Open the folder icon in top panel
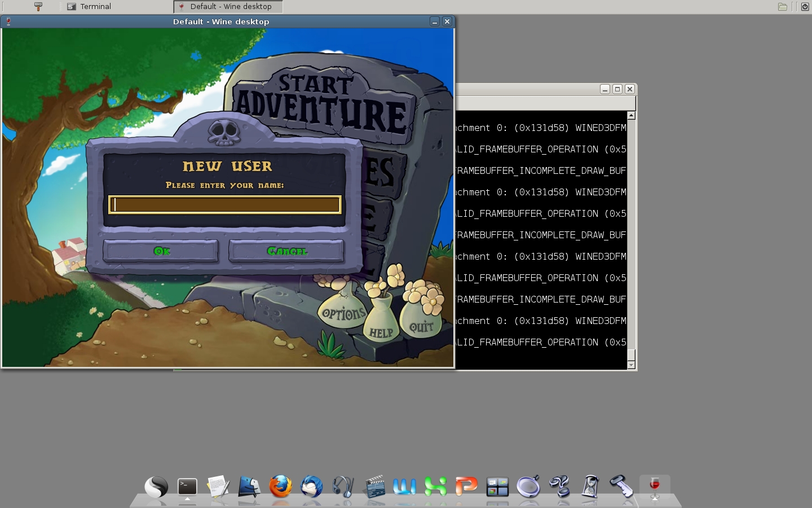The width and height of the screenshot is (812, 508). point(783,7)
